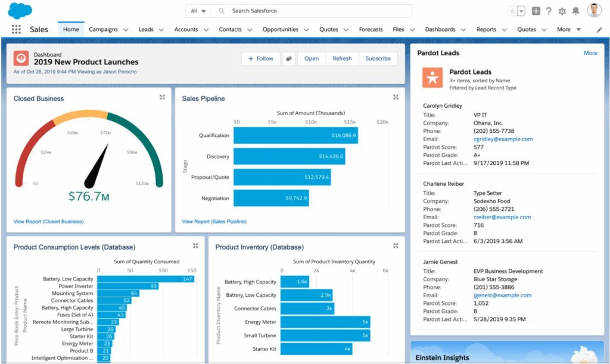
Task: Click the Pardot Leads list title
Action: click(470, 72)
